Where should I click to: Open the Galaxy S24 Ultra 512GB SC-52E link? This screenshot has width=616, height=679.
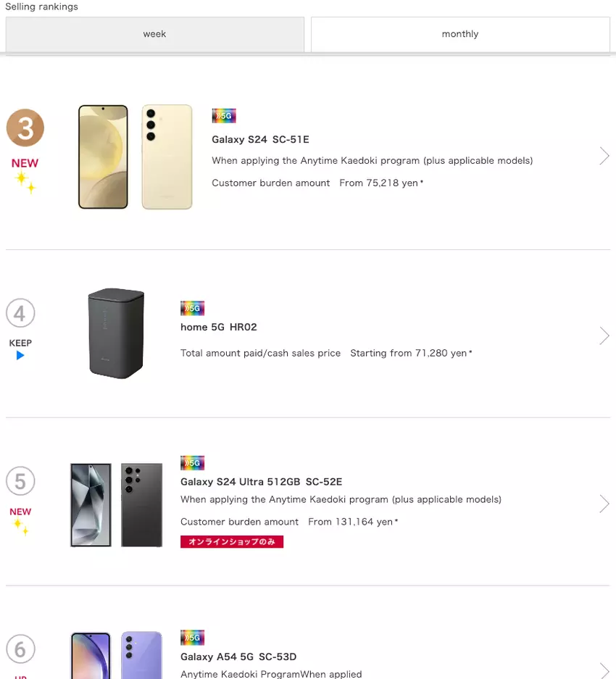pos(261,482)
